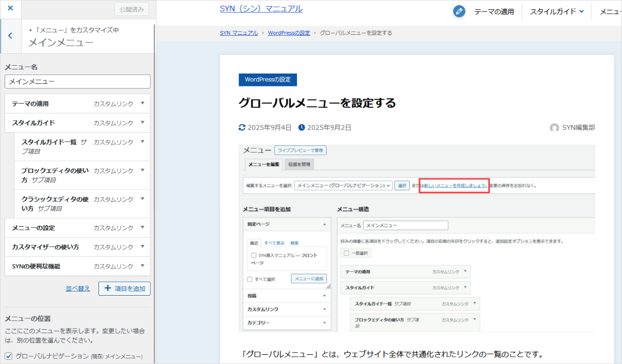Toggle the グローバルナビゲーション checkbox
This screenshot has height=364, width=622.
(x=8, y=356)
